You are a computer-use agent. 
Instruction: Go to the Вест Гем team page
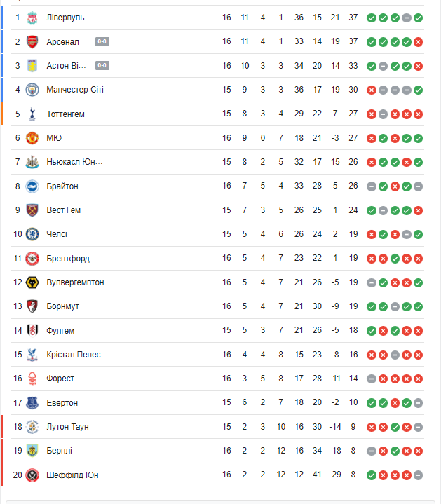click(62, 210)
